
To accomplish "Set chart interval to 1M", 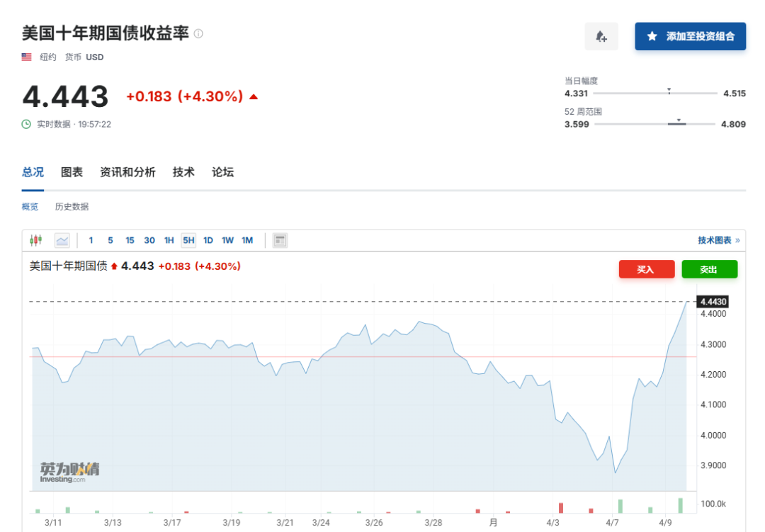I will 247,240.
